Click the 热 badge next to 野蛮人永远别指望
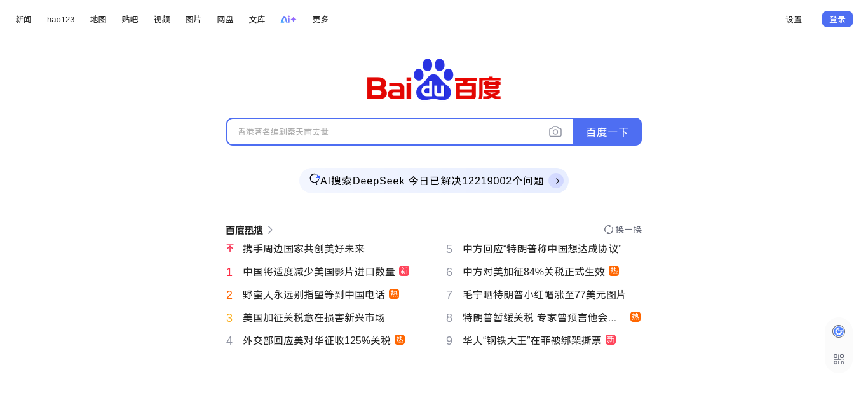 [394, 294]
